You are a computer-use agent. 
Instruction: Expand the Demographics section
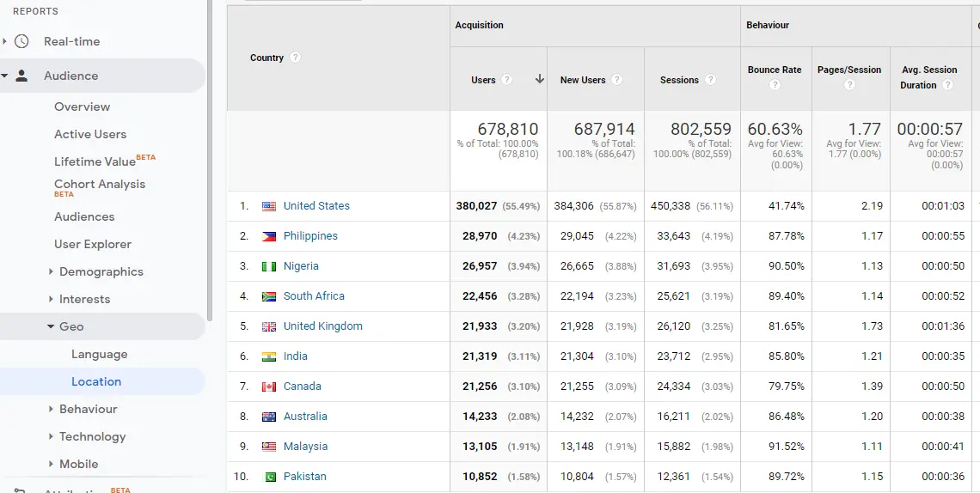coord(52,271)
